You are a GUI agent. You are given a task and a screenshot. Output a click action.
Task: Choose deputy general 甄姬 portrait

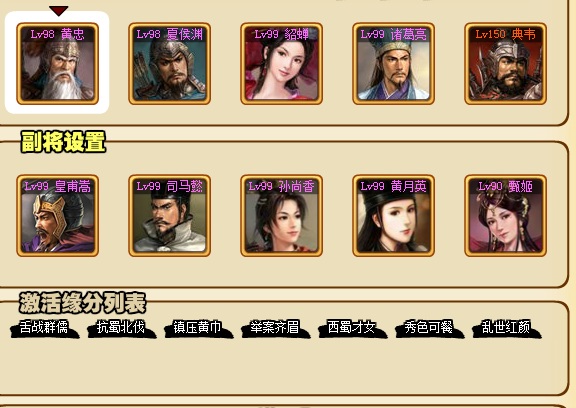[x=505, y=216]
